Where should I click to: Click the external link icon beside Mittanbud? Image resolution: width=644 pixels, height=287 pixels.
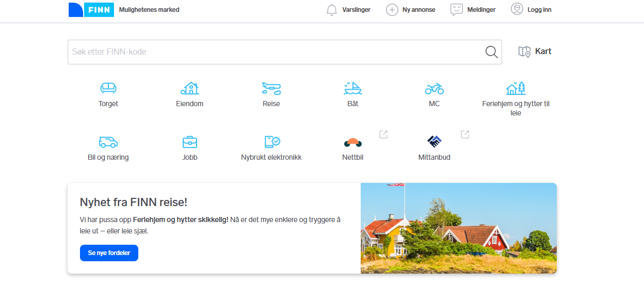(x=465, y=134)
